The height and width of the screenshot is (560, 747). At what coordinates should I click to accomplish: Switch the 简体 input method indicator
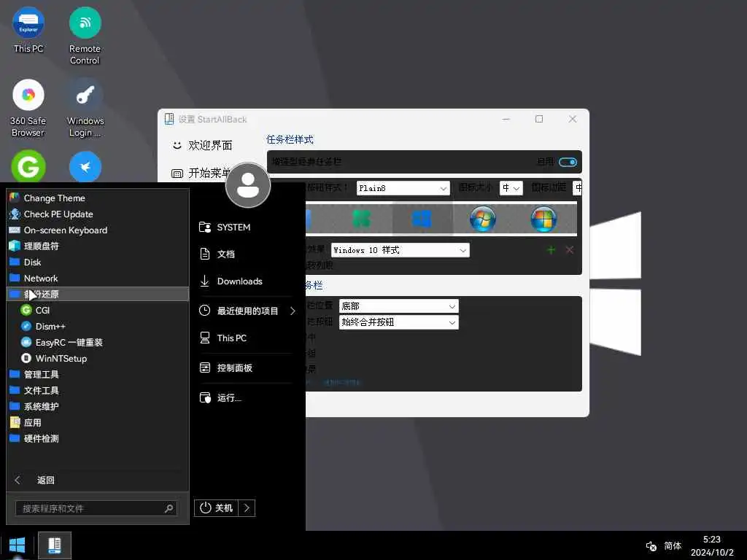pyautogui.click(x=673, y=545)
